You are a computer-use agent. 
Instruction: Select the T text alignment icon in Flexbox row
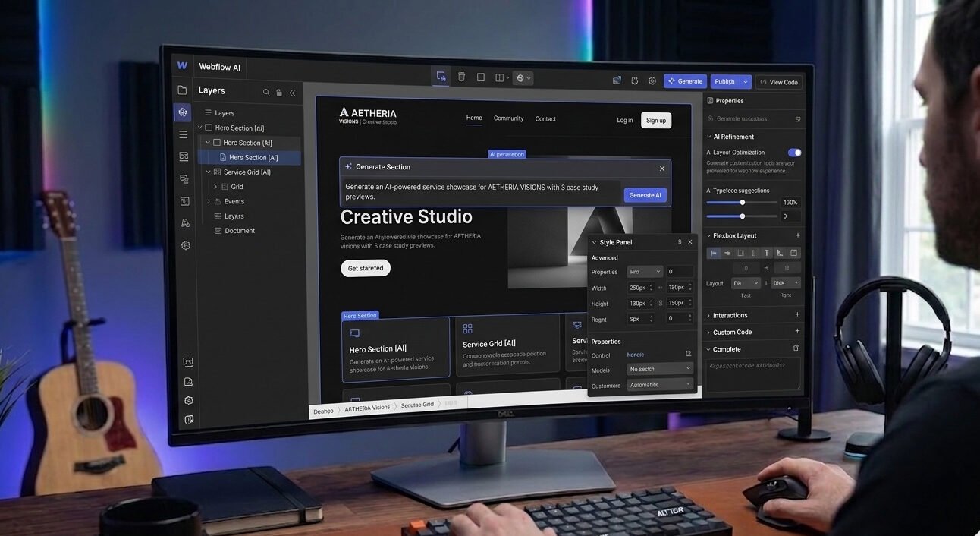click(767, 253)
